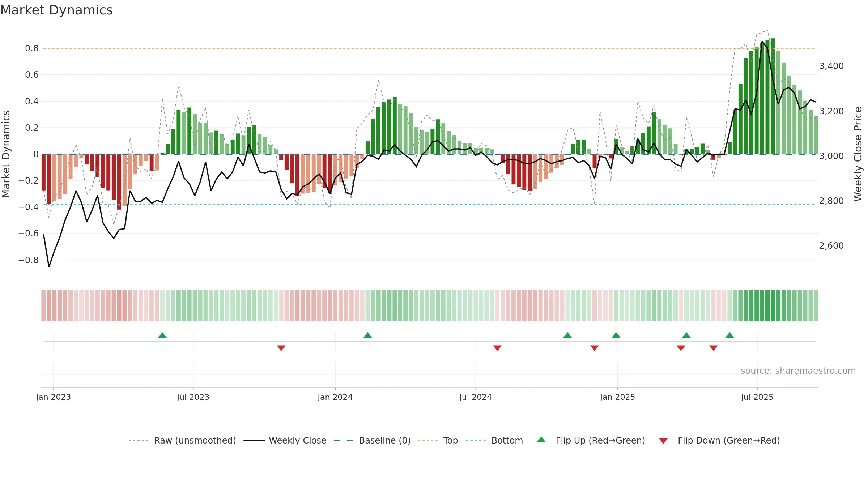Click the 3,200 right axis price label
The image size is (868, 488).
pos(831,111)
